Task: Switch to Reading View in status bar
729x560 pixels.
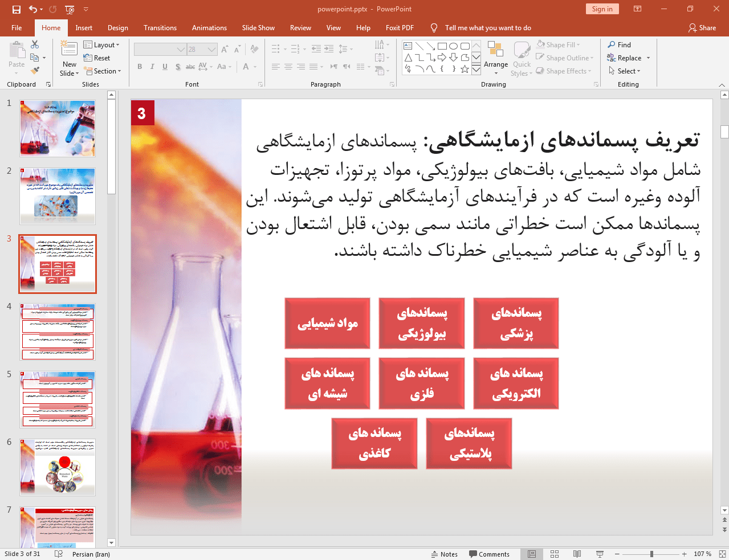Action: 577,554
